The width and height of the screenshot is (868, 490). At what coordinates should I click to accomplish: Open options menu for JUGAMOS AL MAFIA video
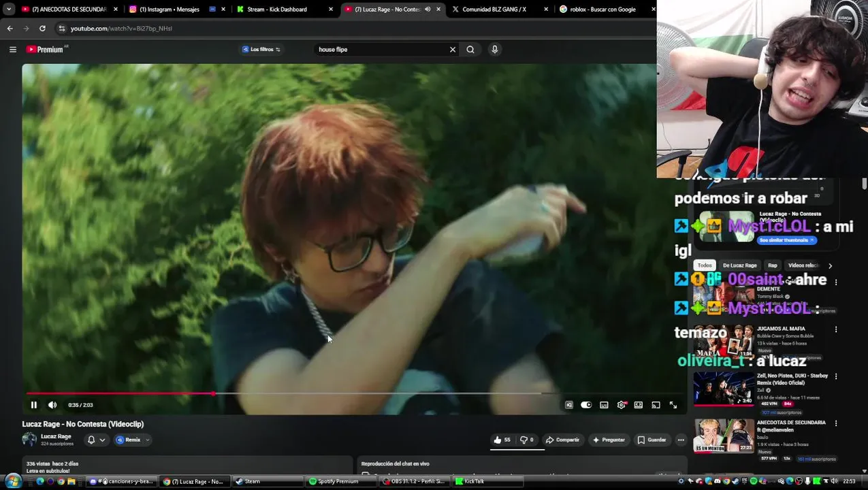[x=836, y=329]
